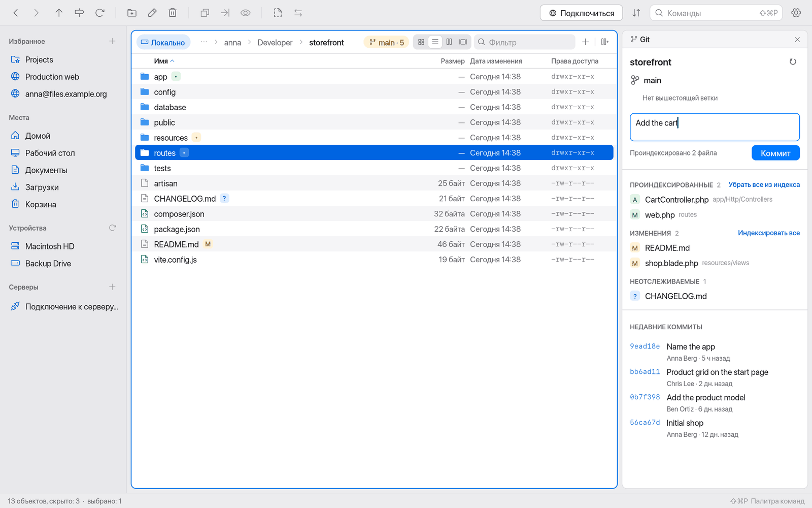Image resolution: width=812 pixels, height=508 pixels.
Task: Click the rename pencil icon
Action: point(152,13)
